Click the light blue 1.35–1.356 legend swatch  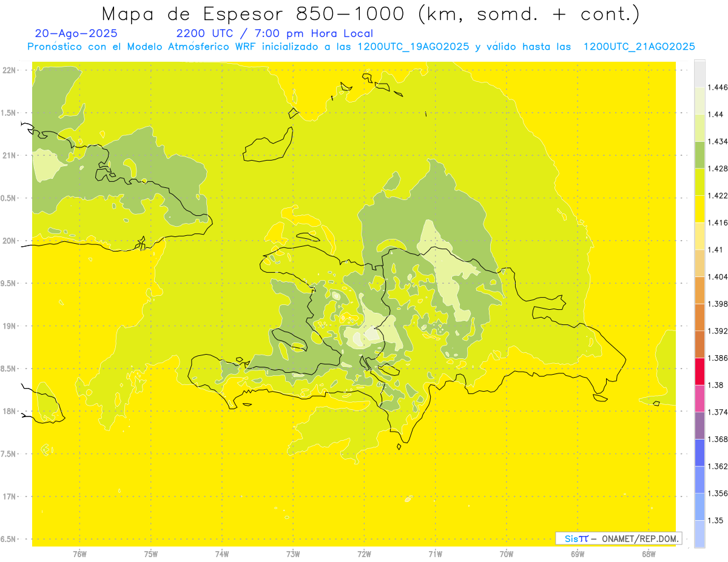point(699,506)
